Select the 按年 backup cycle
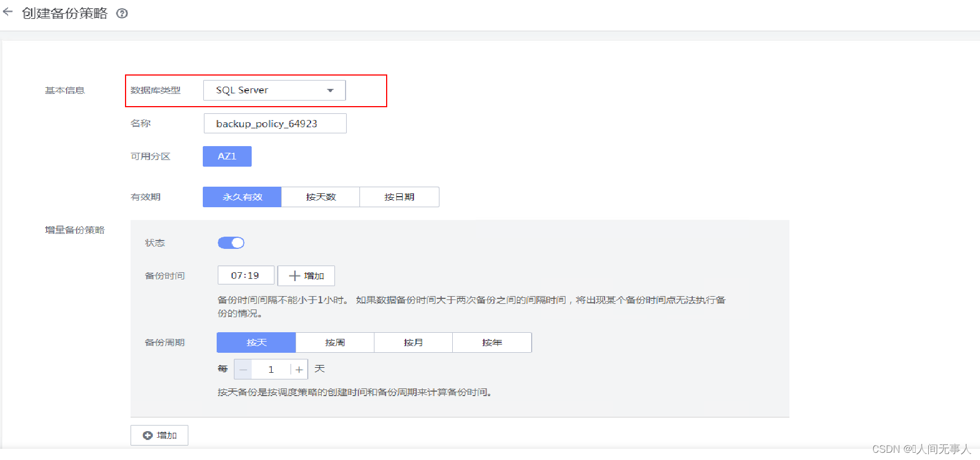This screenshot has height=460, width=980. [492, 342]
